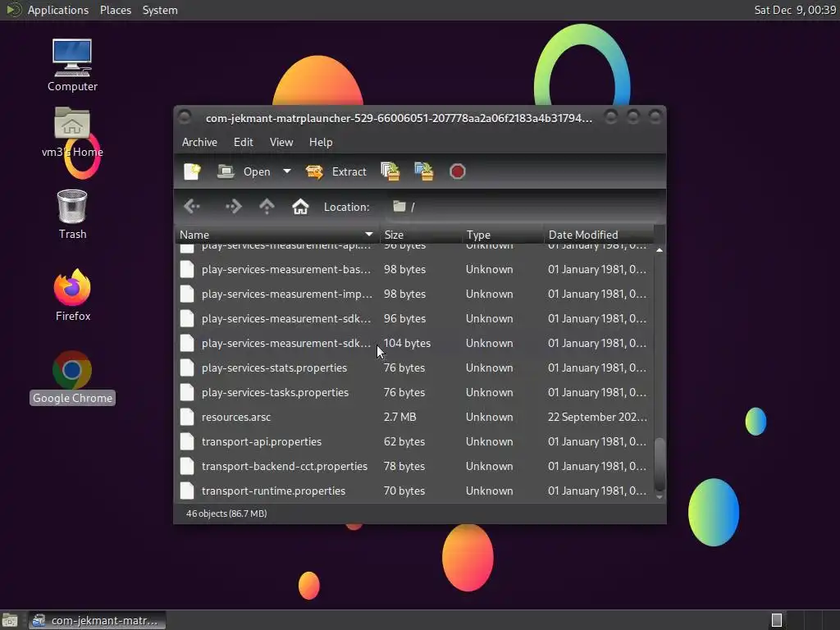The height and width of the screenshot is (630, 840).
Task: Expand the Open recent dropdown arrow
Action: [287, 171]
